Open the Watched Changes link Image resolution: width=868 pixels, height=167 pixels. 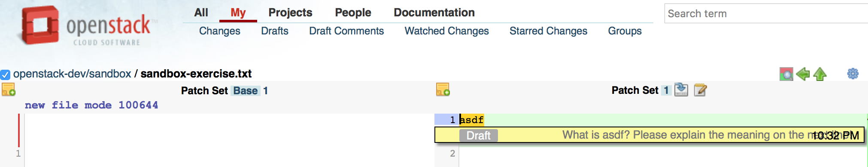446,31
